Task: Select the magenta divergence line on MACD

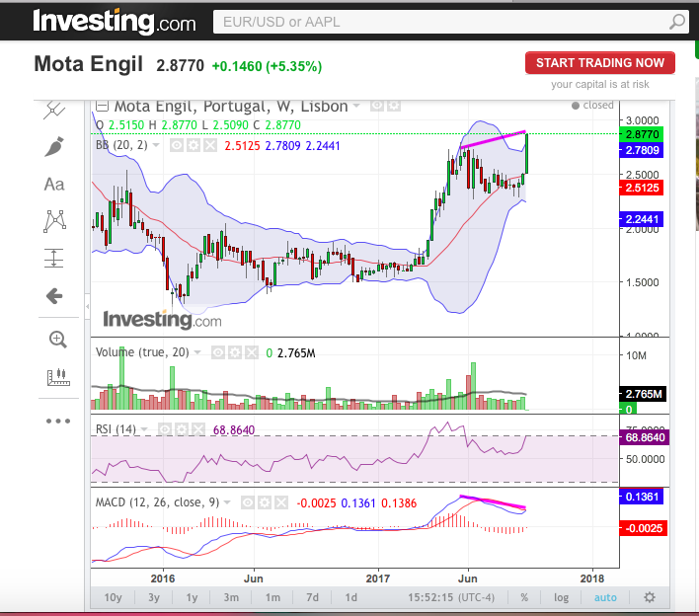Action: (493, 501)
